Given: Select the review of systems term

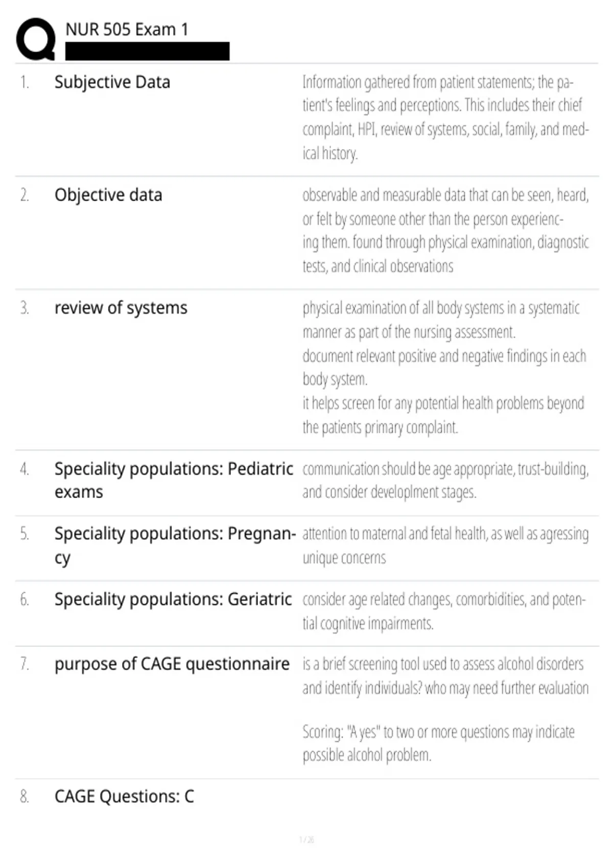Looking at the screenshot, I should click(x=121, y=308).
